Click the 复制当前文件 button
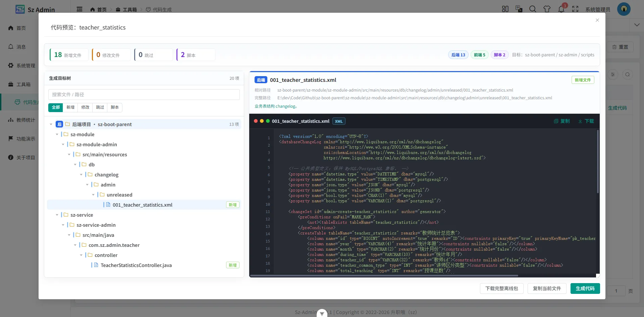Image resolution: width=644 pixels, height=317 pixels. tap(547, 288)
